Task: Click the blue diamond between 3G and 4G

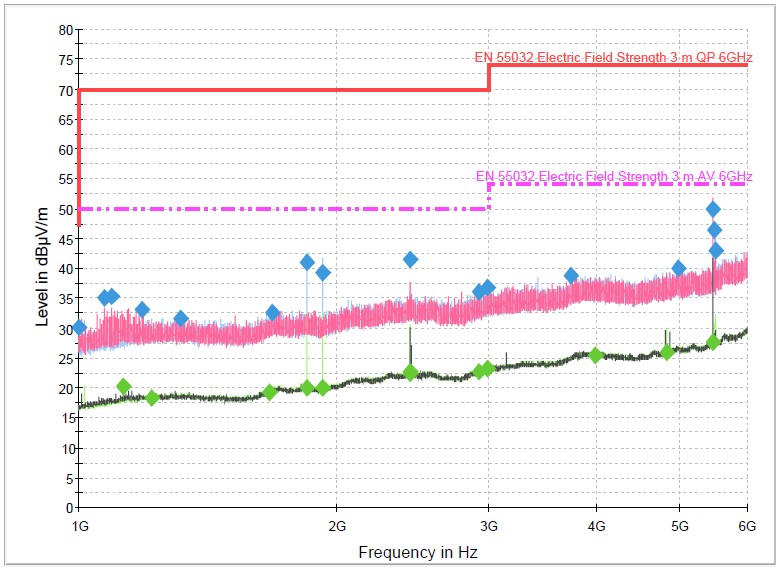Action: 571,275
